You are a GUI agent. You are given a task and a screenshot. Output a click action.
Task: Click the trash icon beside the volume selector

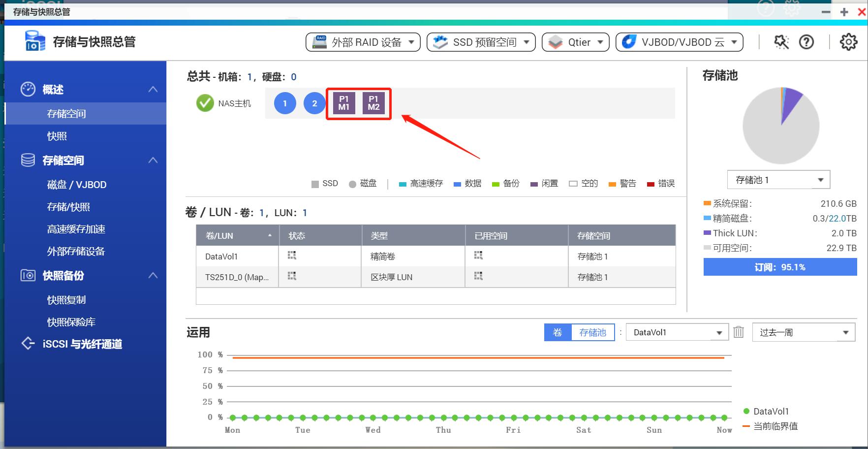pos(738,332)
